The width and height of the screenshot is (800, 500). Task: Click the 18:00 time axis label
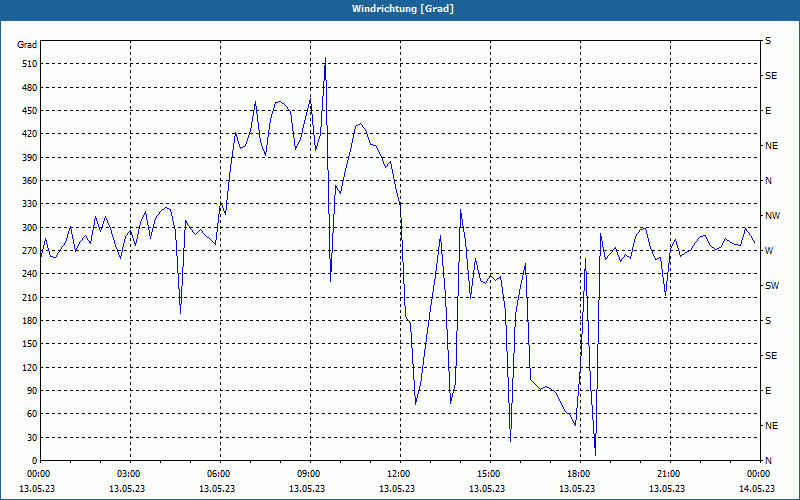578,474
